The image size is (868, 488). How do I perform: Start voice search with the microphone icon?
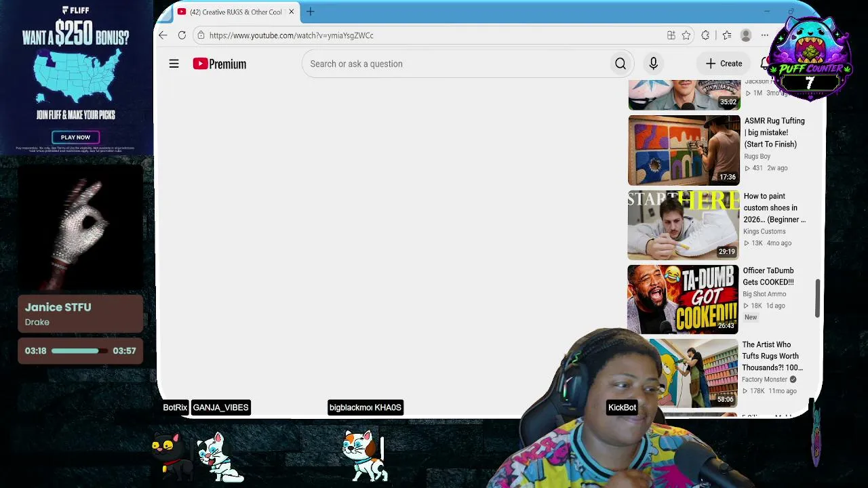pos(653,64)
